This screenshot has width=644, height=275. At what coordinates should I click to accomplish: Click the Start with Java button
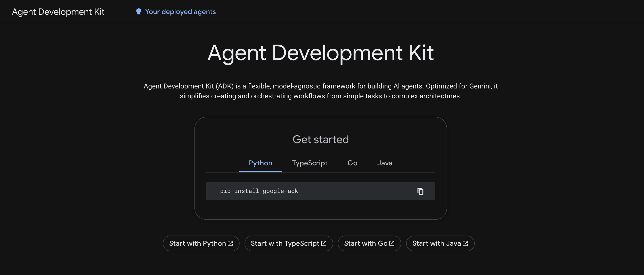pyautogui.click(x=440, y=243)
